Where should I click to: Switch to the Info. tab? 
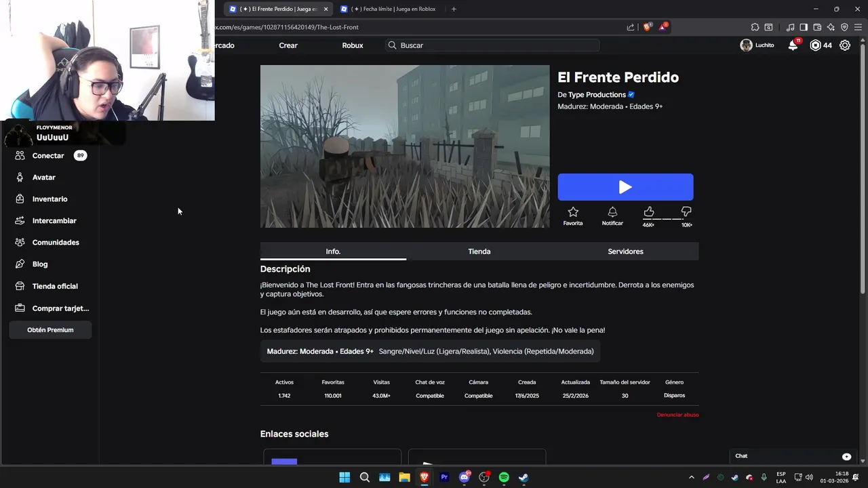[333, 251]
